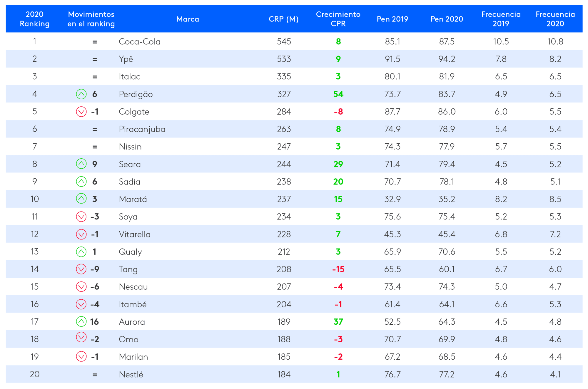Click the red down arrow in Tang's row
The image size is (588, 389).
coord(81,269)
